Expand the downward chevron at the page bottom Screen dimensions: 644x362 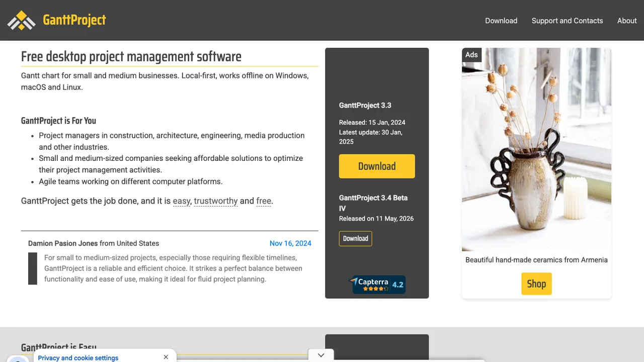[x=321, y=355]
